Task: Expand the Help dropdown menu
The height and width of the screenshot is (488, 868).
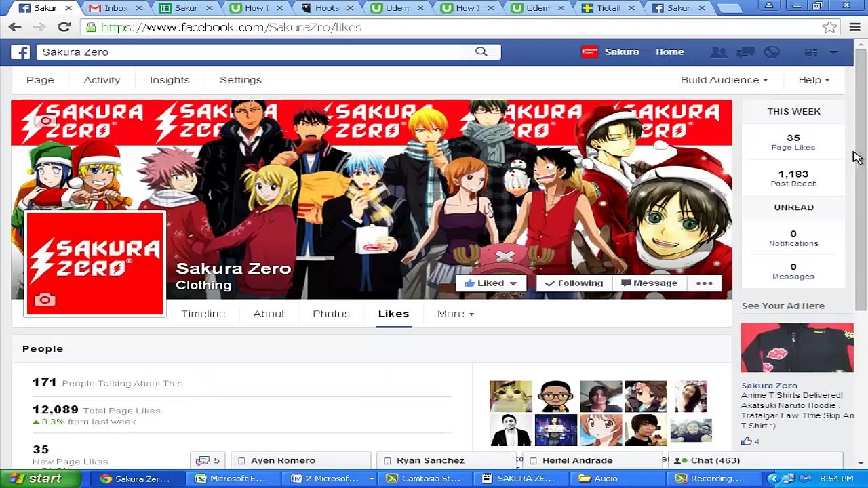Action: point(814,80)
